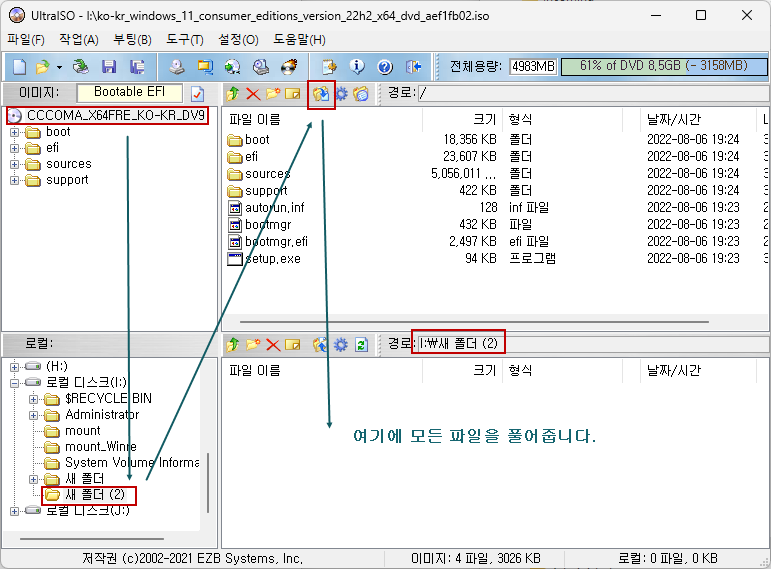Click the folder view icon in image pane toolbar

361,93
